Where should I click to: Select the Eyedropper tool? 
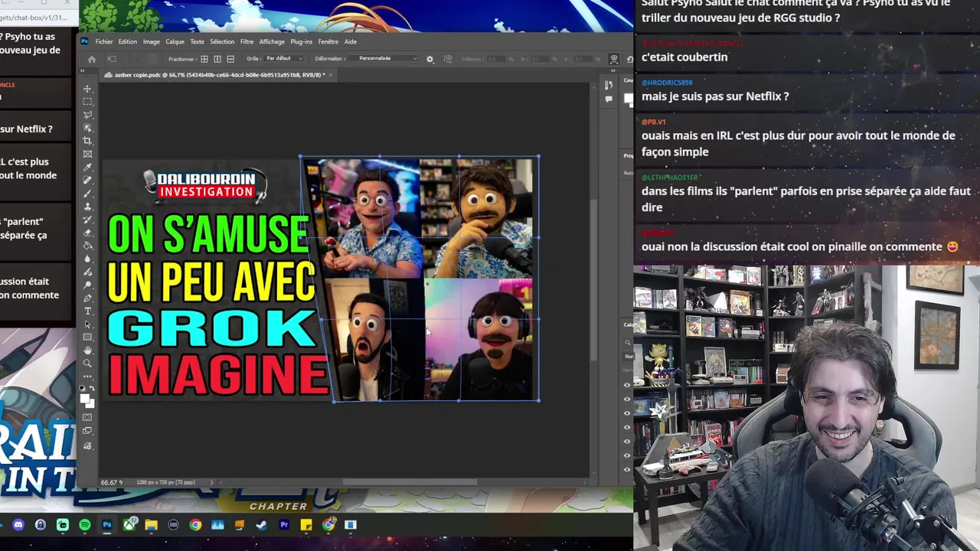(87, 166)
